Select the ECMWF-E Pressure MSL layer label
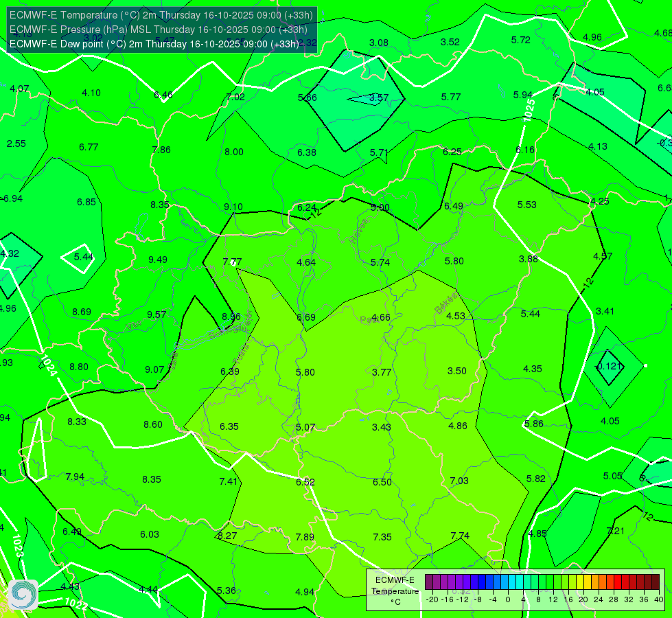672x618 pixels. [x=159, y=30]
